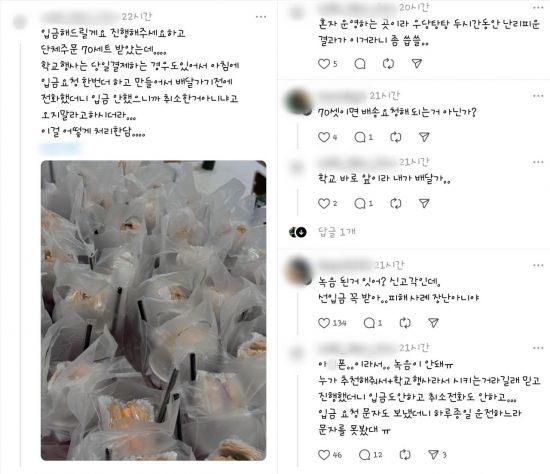Like the 70셋이면 배송요청 comment
550x474 pixels.
click(323, 137)
